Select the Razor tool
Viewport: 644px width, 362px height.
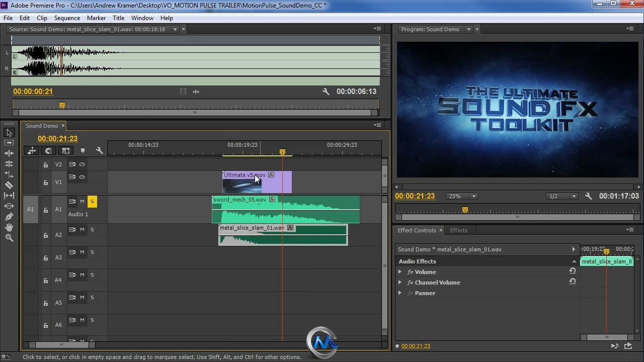click(9, 185)
